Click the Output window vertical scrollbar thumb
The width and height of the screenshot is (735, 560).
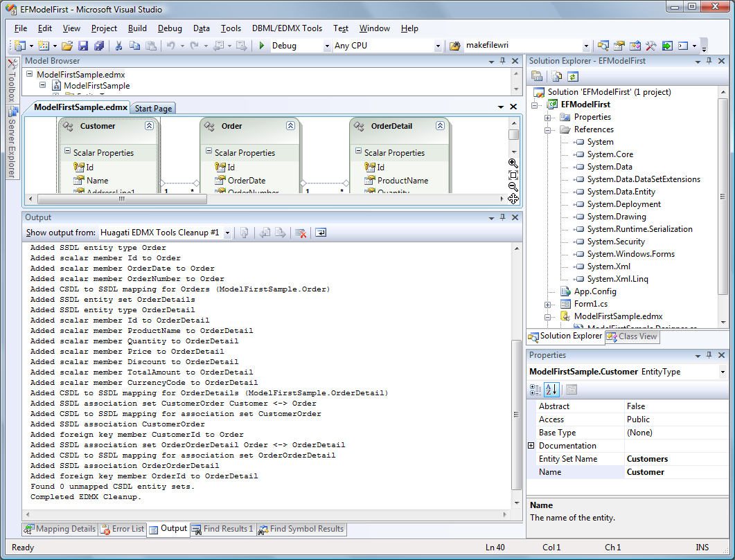coord(516,415)
